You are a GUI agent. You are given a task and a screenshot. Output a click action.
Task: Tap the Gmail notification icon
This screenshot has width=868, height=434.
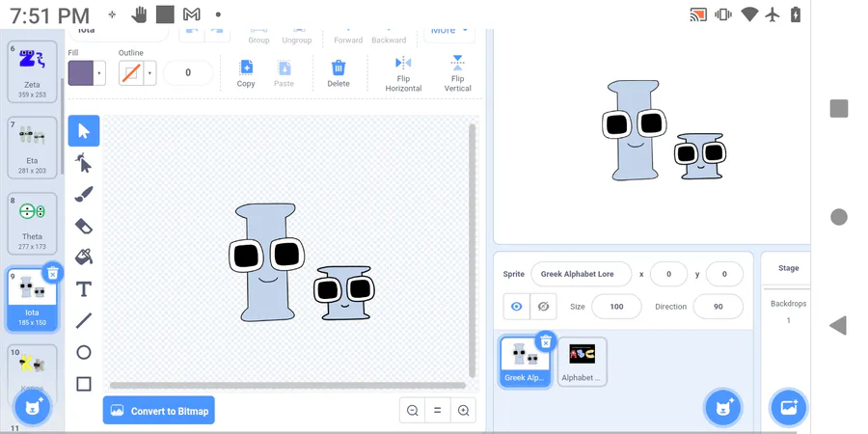click(x=192, y=14)
